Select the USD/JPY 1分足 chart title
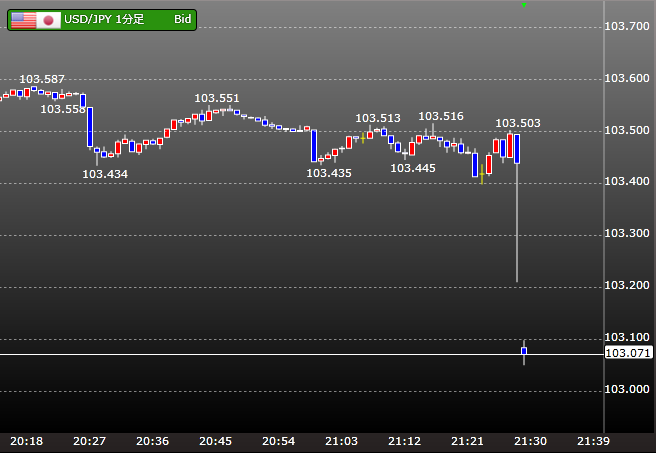 [106, 19]
